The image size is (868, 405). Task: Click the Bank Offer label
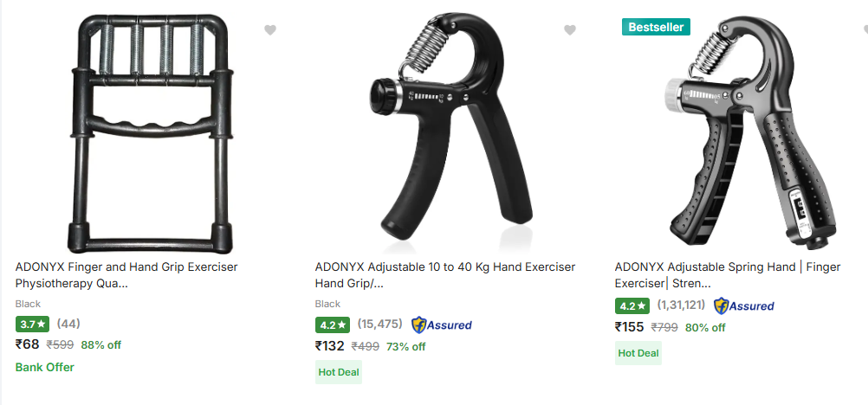[x=45, y=367]
